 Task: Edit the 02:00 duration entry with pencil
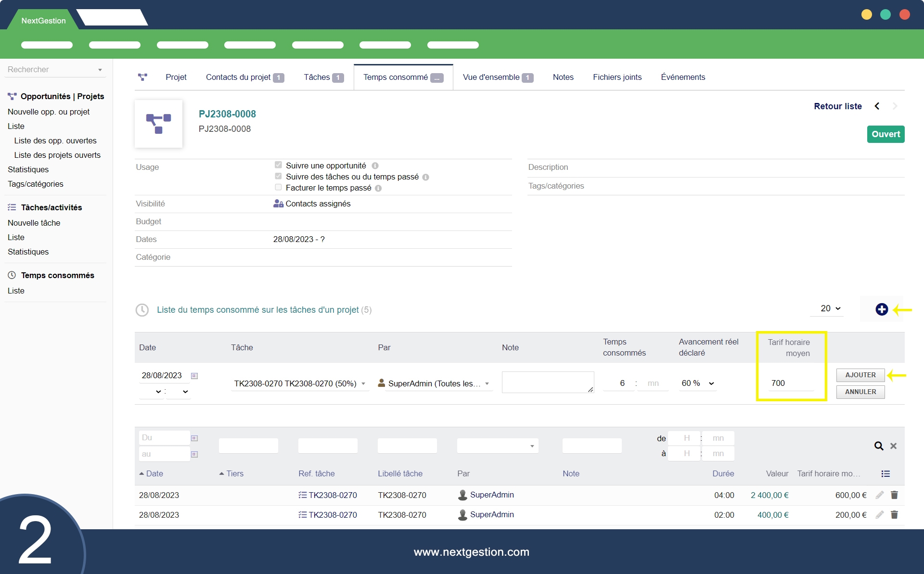pyautogui.click(x=879, y=514)
